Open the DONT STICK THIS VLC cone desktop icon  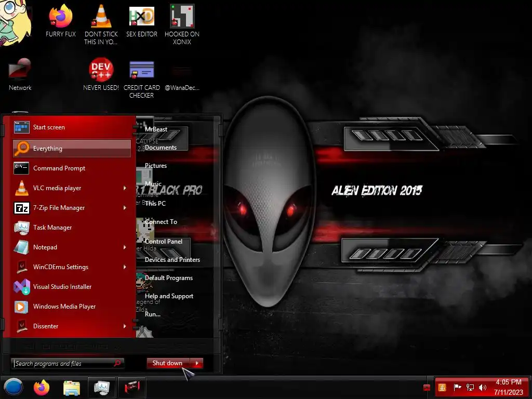[x=101, y=24]
